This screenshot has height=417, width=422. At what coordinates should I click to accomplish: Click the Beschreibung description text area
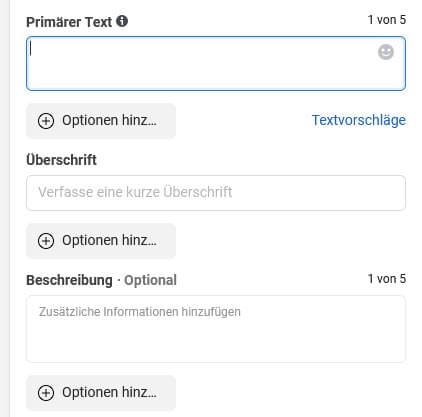click(x=216, y=329)
